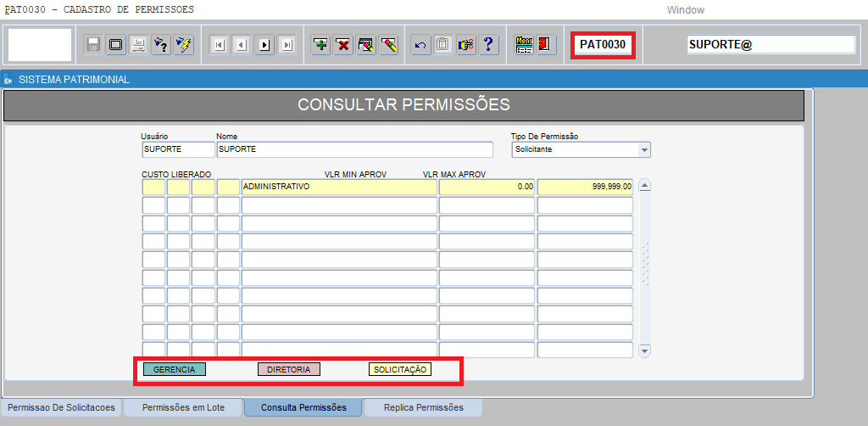The width and height of the screenshot is (868, 426).
Task: Click the red exit door icon
Action: click(547, 45)
